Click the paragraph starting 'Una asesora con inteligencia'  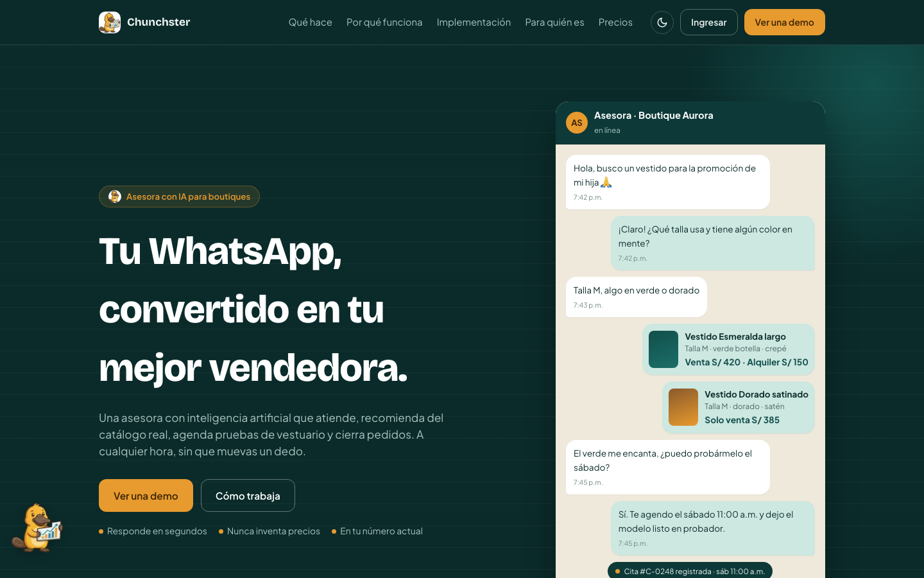pos(271,435)
